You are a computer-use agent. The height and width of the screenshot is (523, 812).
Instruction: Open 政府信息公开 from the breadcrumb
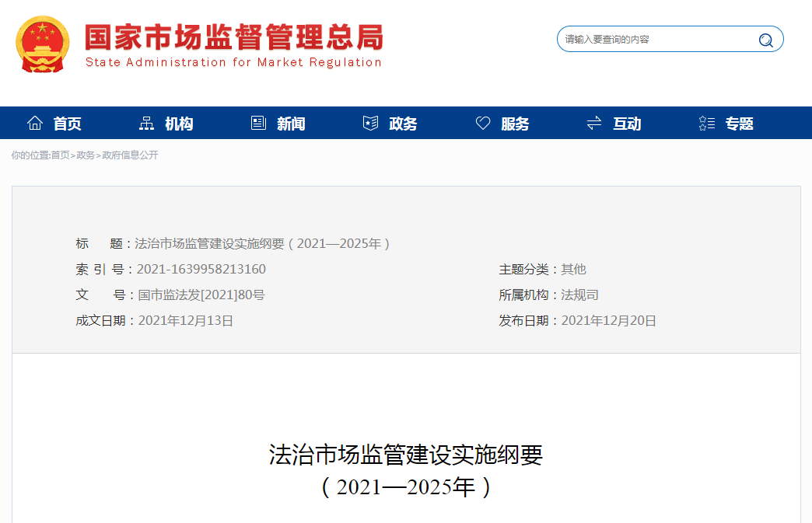(x=129, y=155)
